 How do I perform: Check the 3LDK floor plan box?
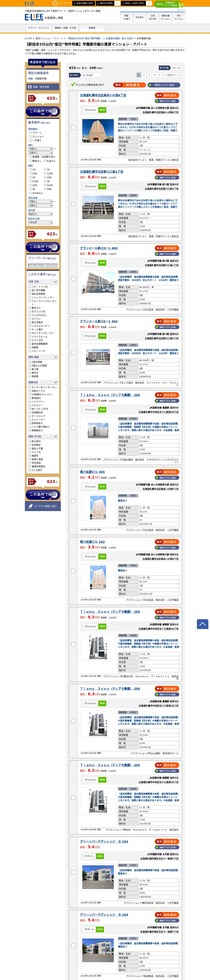coord(45,185)
